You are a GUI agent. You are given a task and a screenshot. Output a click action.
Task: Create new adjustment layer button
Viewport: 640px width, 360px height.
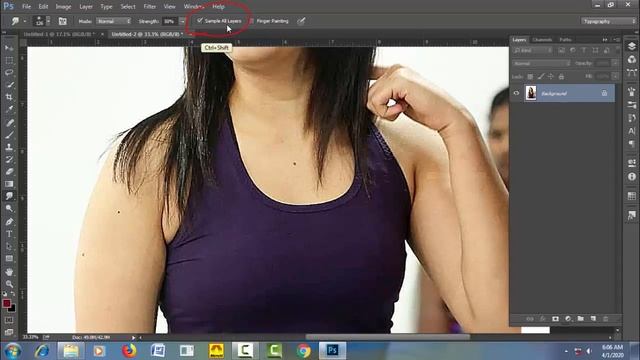point(568,318)
